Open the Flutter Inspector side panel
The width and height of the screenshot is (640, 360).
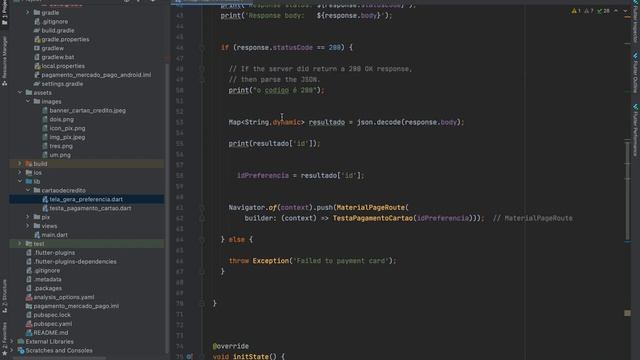click(635, 22)
